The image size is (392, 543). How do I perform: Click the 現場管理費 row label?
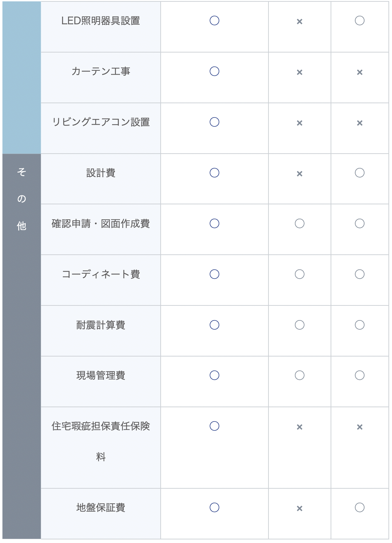pyautogui.click(x=101, y=376)
